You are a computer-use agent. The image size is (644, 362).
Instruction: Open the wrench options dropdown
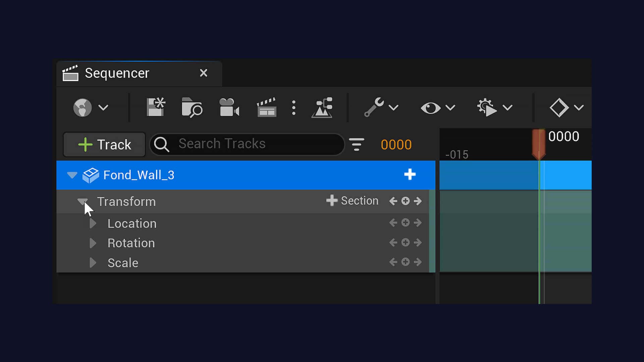click(x=380, y=107)
